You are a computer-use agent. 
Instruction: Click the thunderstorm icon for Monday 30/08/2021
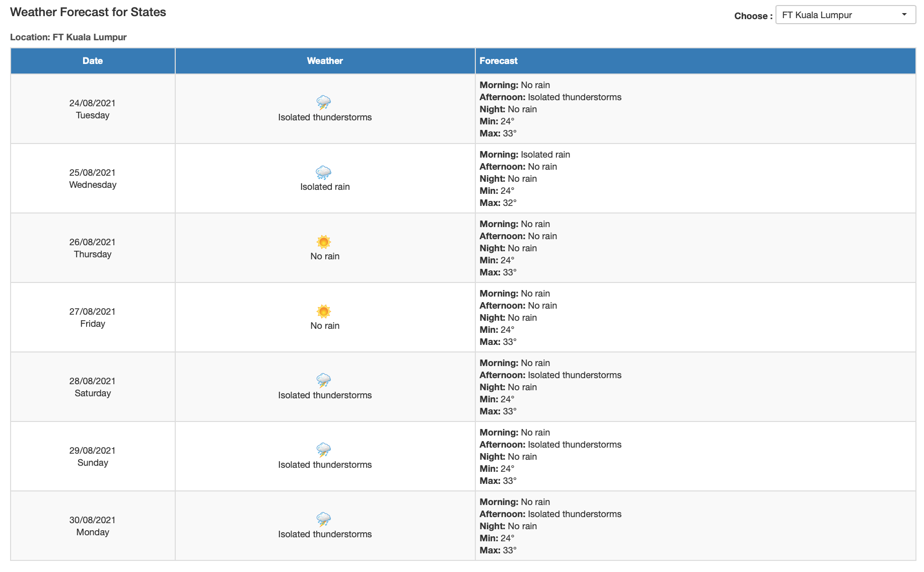324,520
